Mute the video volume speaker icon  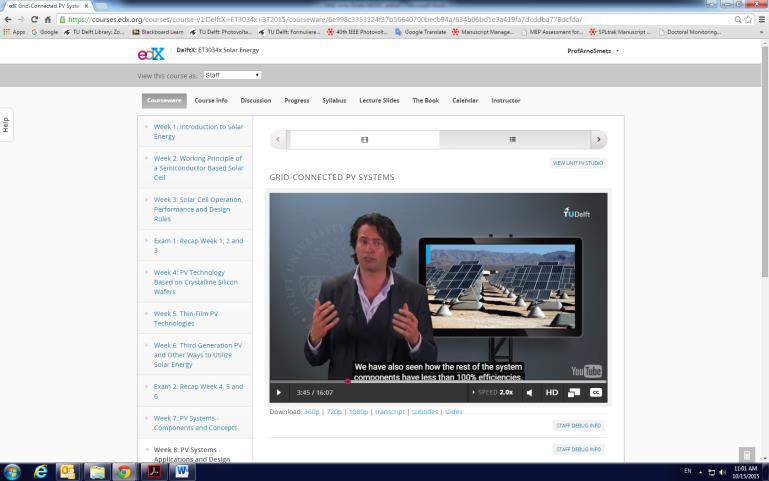pos(530,392)
